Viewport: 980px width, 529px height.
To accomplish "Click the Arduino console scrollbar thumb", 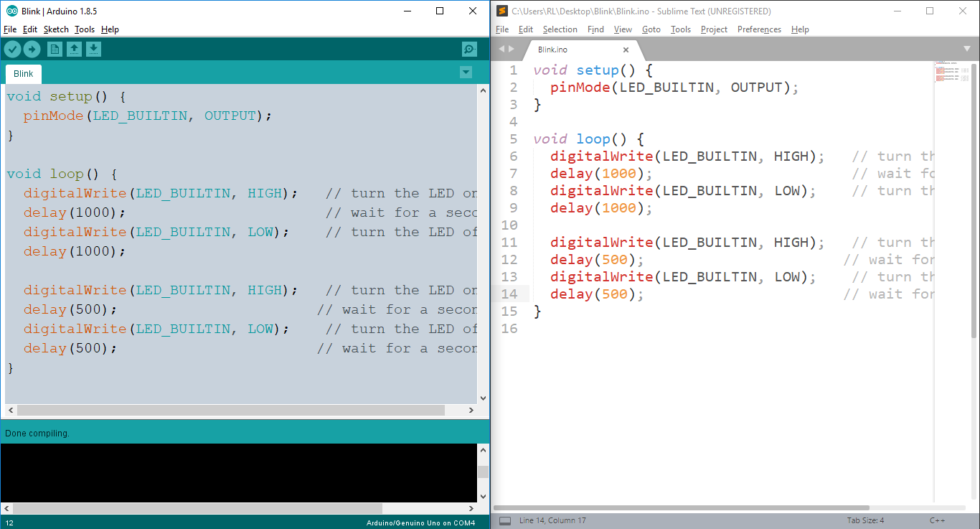I will pos(483,472).
